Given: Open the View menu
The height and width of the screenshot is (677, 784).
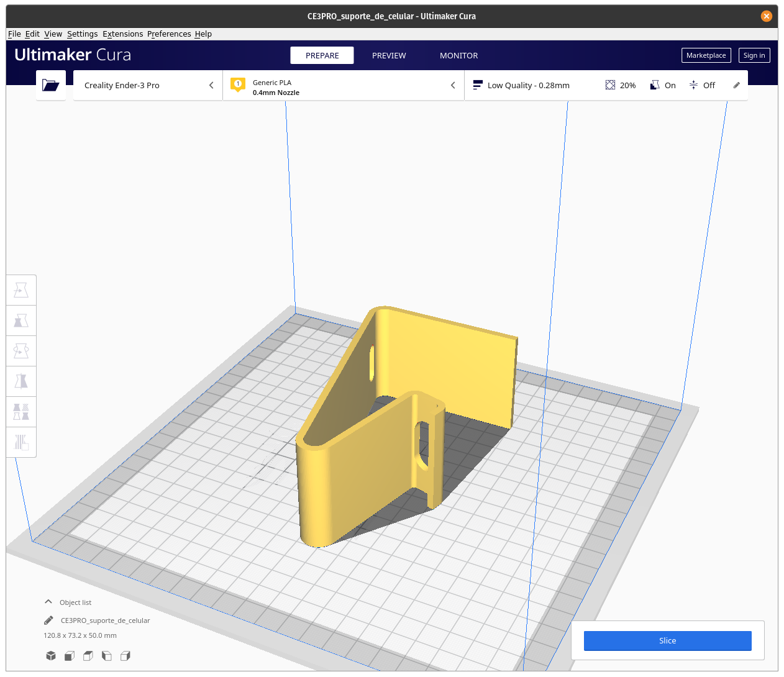Looking at the screenshot, I should click(53, 34).
